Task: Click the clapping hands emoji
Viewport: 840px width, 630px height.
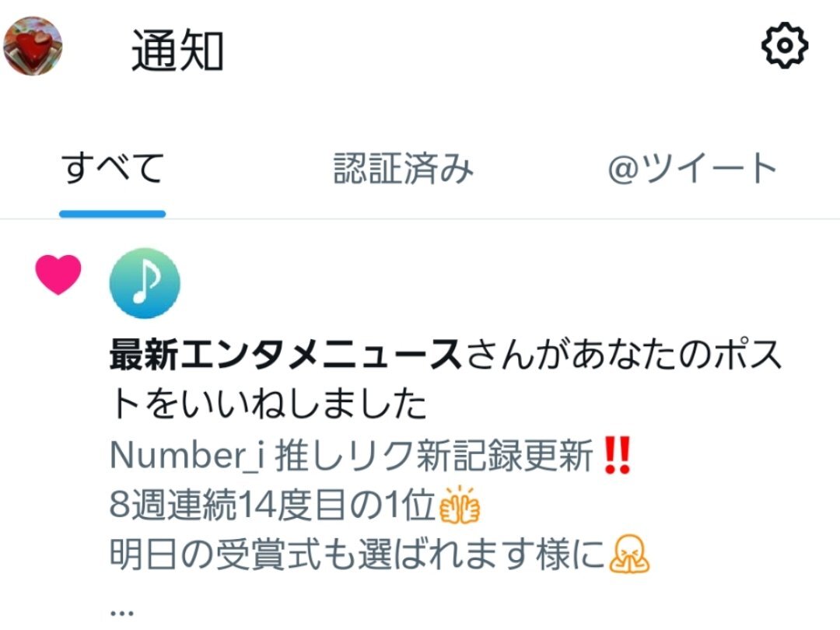Action: tap(459, 504)
